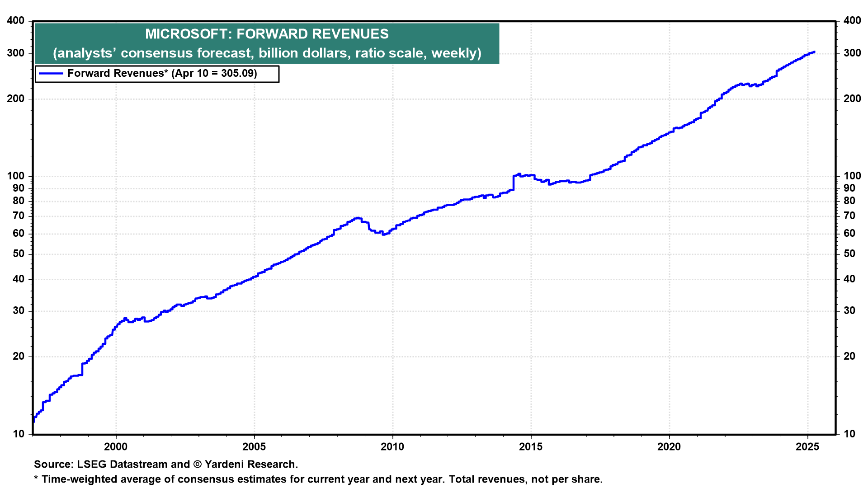
Task: Click the "20" label on the left y-axis
Action: coord(19,356)
